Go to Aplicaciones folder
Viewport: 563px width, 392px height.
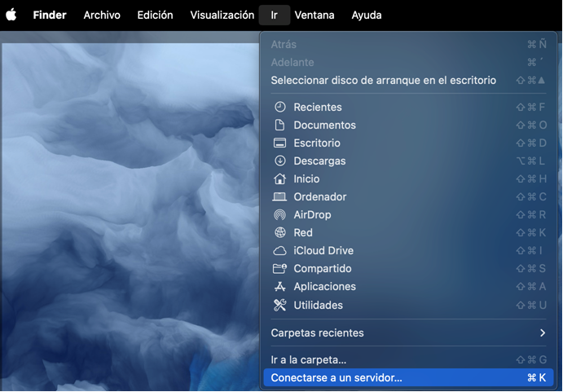(409, 286)
